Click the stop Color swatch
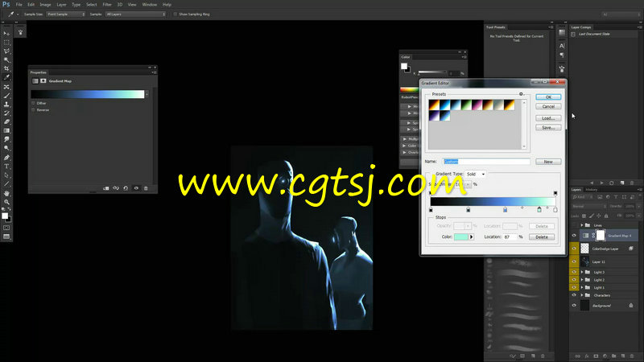Screen dimensions: 644x362 (461, 237)
